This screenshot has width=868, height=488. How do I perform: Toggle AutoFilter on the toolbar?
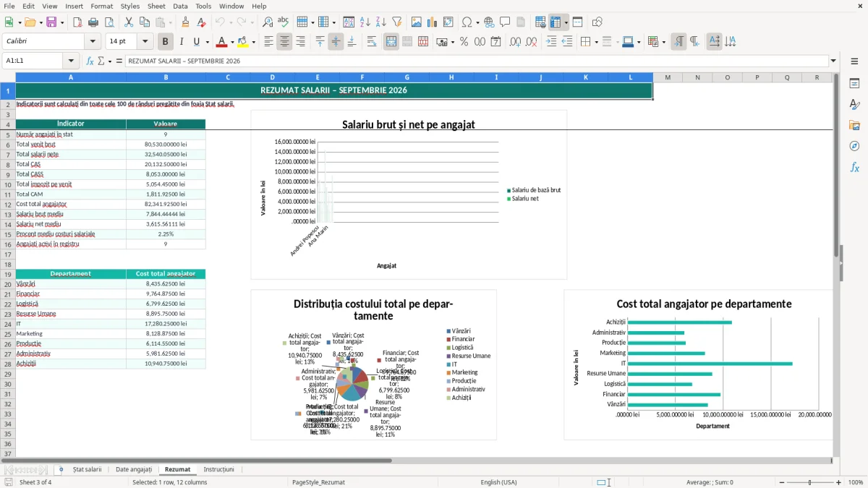pos(396,22)
